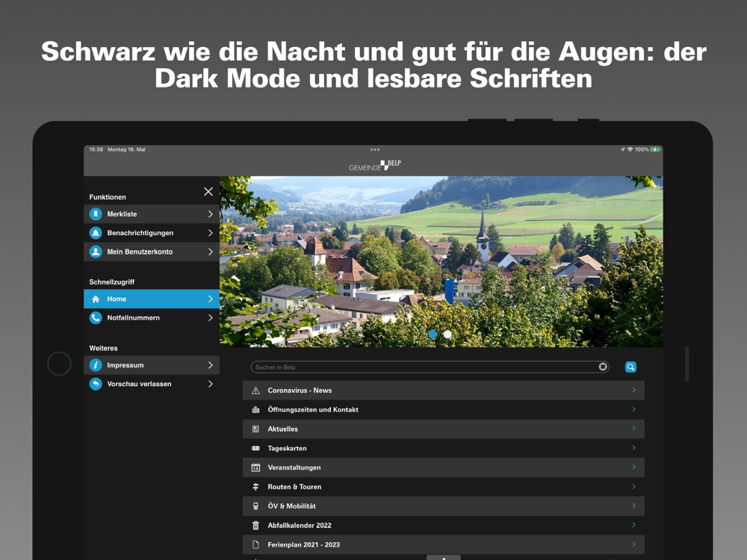Click the blue search magnifier button
The height and width of the screenshot is (560, 747).
pos(630,367)
